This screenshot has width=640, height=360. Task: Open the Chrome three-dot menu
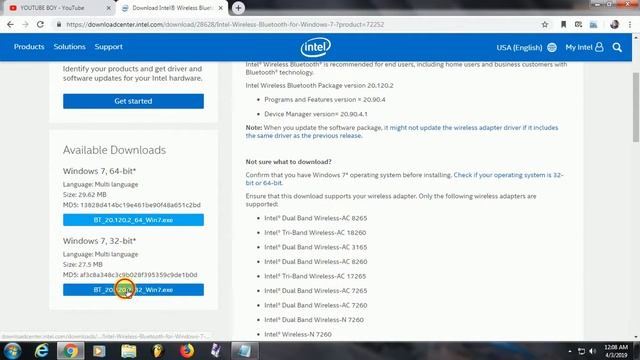(x=630, y=24)
